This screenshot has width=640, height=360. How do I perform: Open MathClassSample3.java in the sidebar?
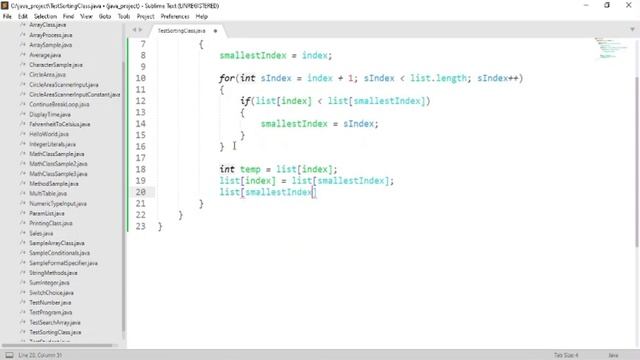58,174
